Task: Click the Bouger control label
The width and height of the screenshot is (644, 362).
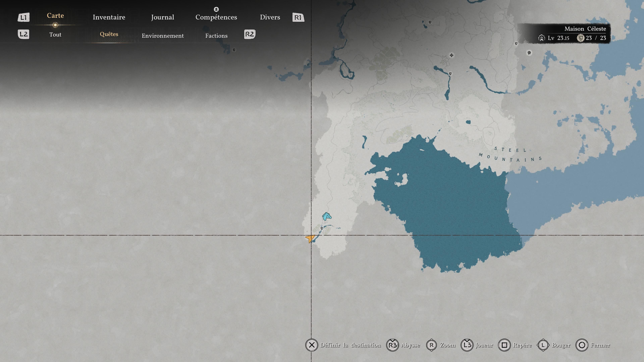Action: click(x=561, y=345)
